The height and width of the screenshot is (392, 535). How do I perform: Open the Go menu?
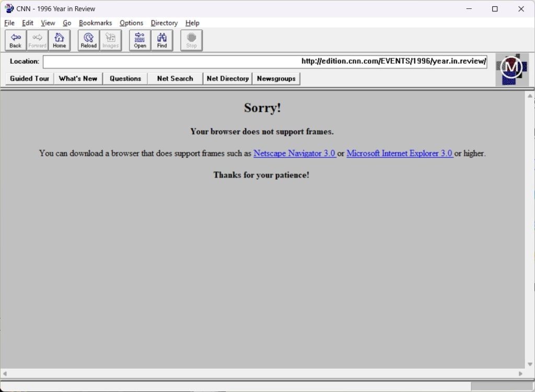[67, 23]
